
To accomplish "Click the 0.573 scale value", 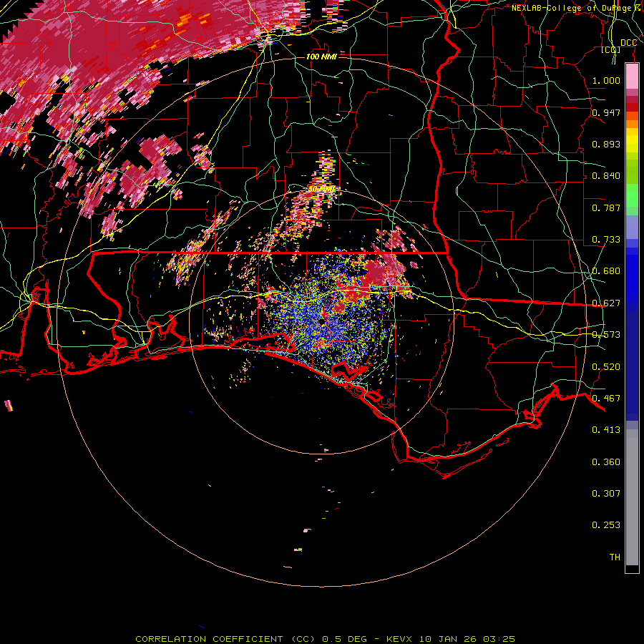I will tap(606, 335).
